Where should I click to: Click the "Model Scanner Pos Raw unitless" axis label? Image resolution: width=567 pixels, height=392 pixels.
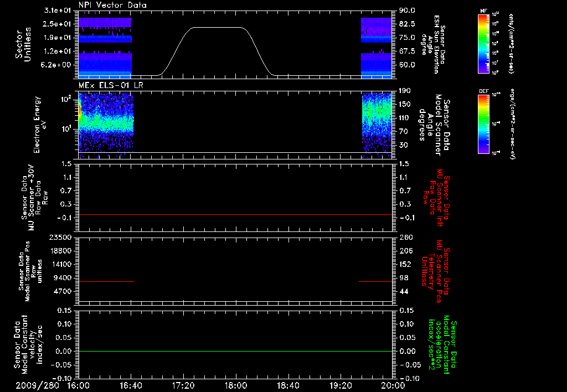point(30,271)
